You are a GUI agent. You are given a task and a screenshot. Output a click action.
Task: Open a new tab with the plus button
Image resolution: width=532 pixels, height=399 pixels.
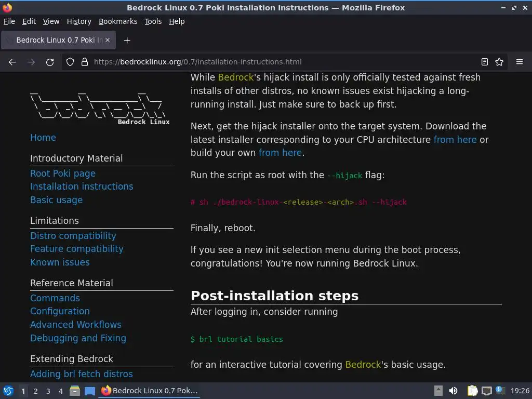[127, 41]
